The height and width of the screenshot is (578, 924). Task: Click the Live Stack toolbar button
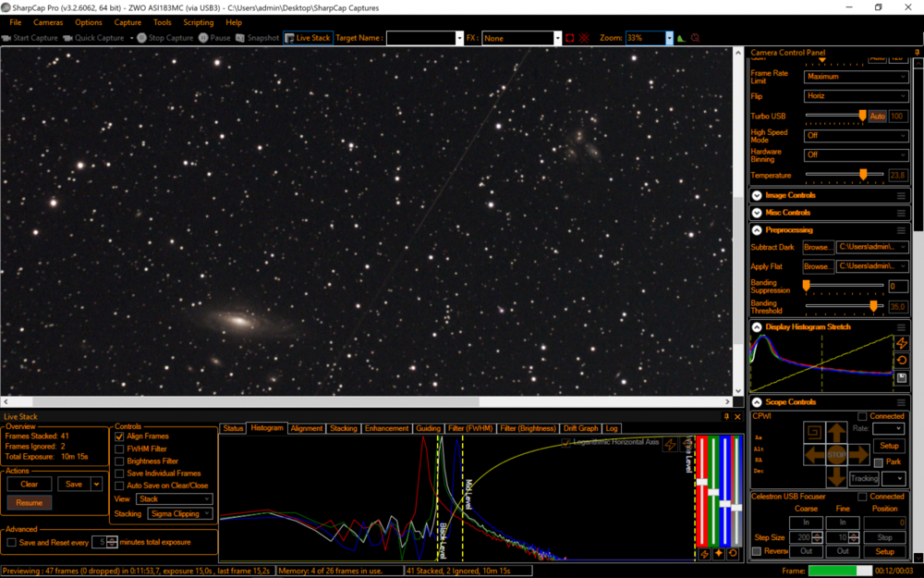click(x=308, y=38)
